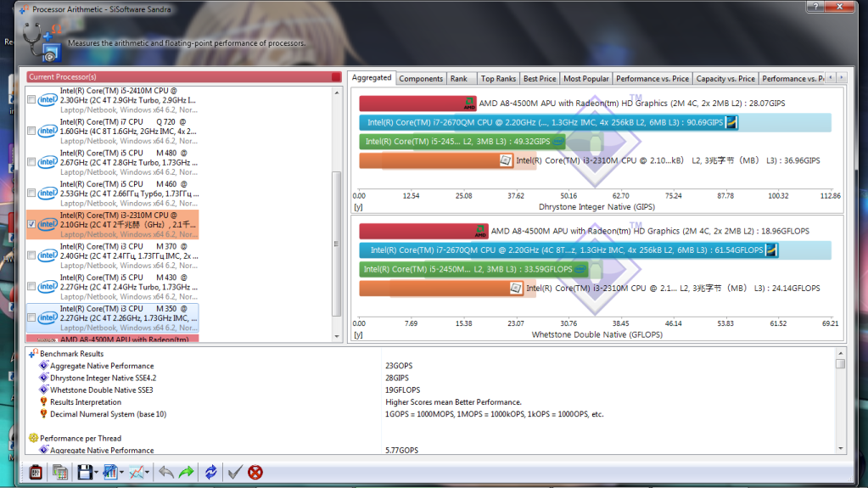Click the Intel logo of Core i5-2410M entry
This screenshot has height=488, width=868.
[48, 99]
